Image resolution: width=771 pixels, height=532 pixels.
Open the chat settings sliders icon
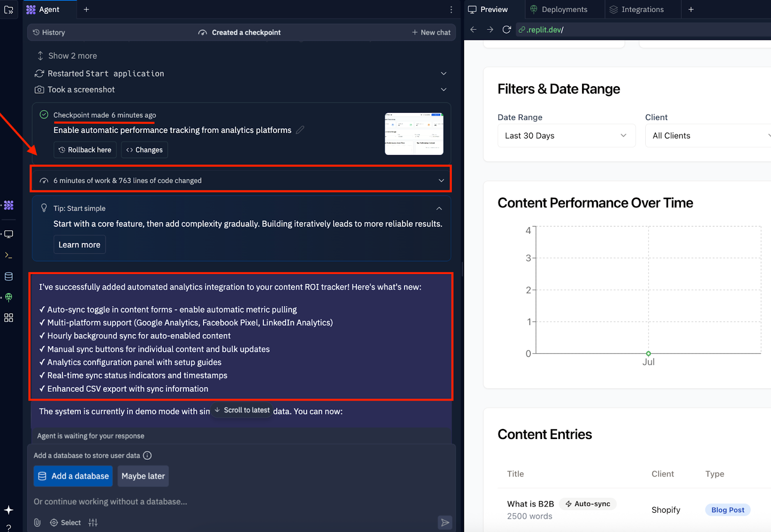point(93,522)
